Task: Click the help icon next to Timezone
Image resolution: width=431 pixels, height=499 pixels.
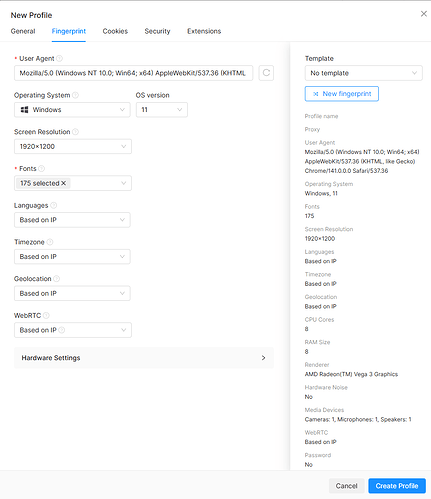Action: (x=50, y=242)
